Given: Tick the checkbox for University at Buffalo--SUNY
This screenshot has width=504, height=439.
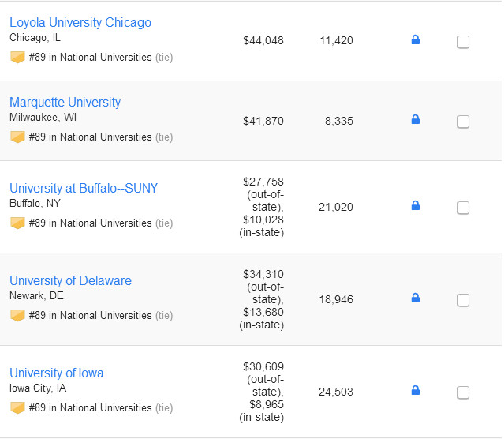Looking at the screenshot, I should 463,208.
